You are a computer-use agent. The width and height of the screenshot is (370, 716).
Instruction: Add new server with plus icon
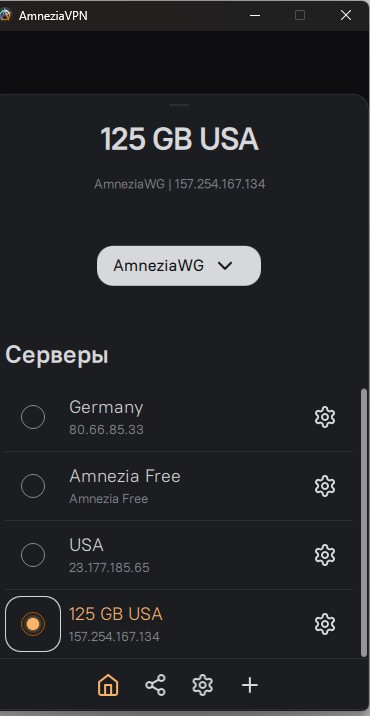250,685
